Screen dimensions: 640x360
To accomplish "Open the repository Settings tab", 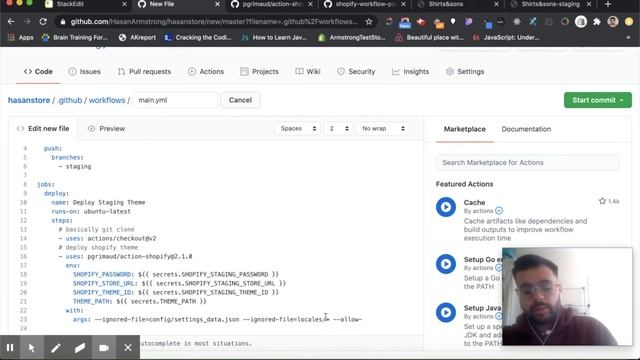I will (465, 71).
